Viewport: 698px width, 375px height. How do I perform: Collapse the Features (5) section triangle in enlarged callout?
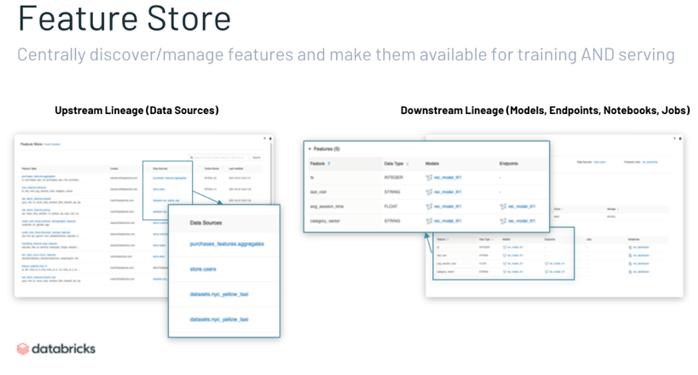[310, 149]
